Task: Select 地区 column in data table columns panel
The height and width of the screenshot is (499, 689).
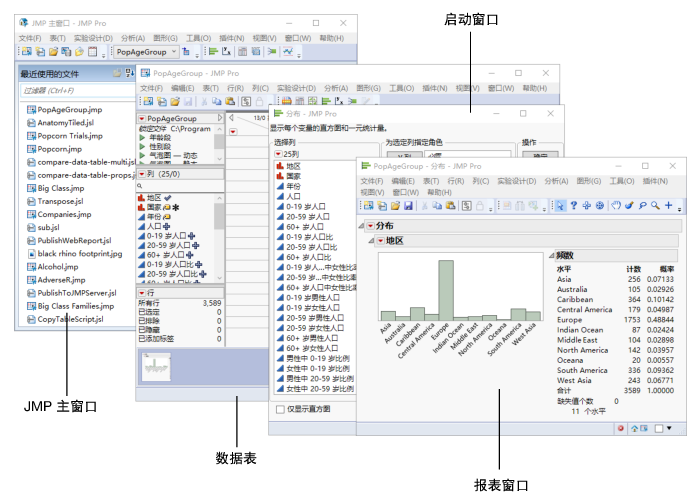Action: (x=154, y=198)
